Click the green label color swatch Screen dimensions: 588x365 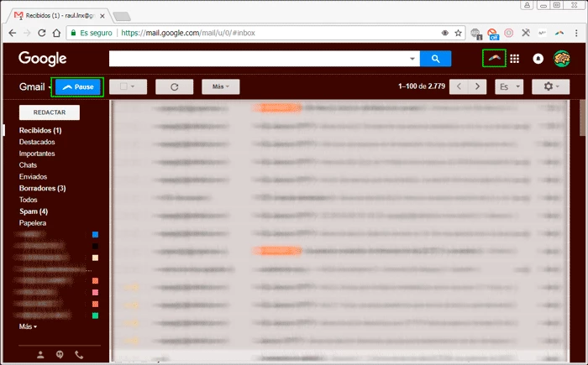click(95, 315)
